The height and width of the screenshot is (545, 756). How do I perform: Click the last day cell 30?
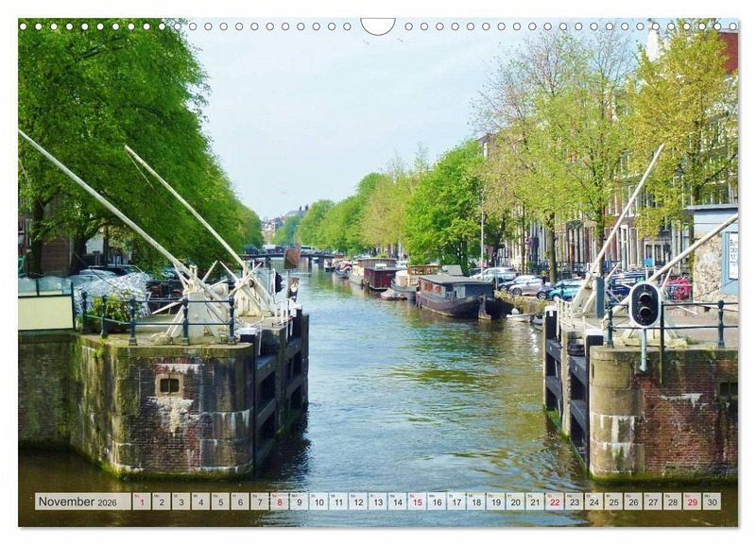713,502
